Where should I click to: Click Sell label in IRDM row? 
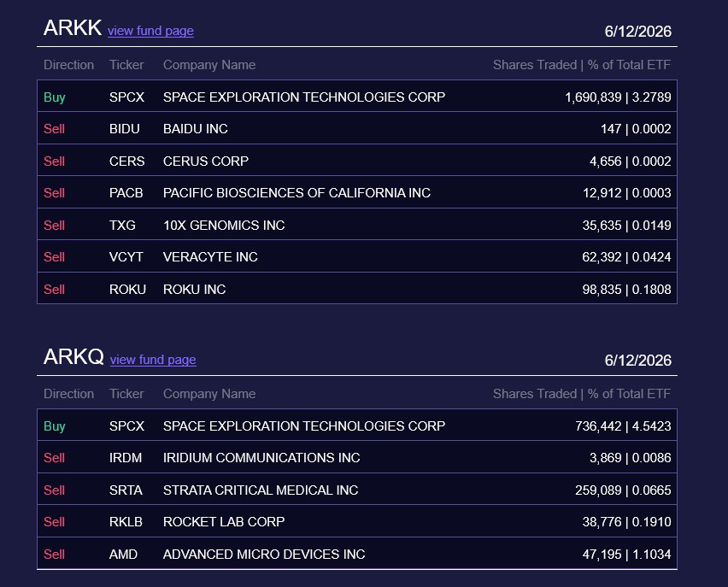pyautogui.click(x=54, y=457)
